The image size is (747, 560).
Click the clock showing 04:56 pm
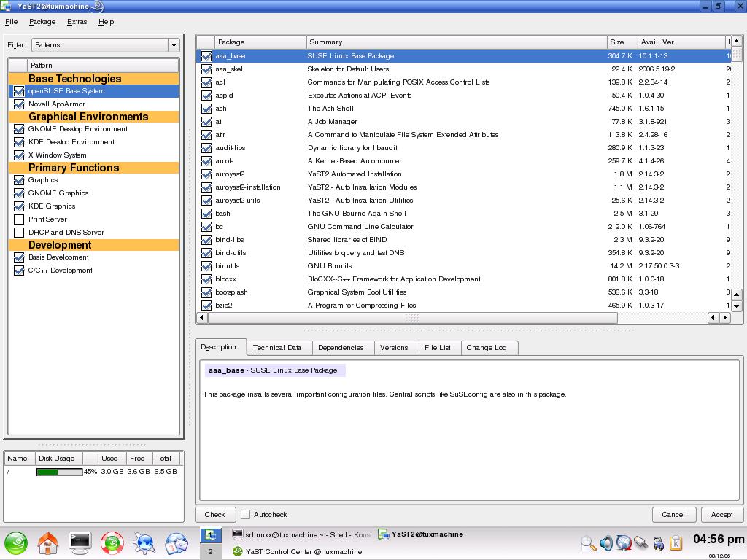click(718, 539)
